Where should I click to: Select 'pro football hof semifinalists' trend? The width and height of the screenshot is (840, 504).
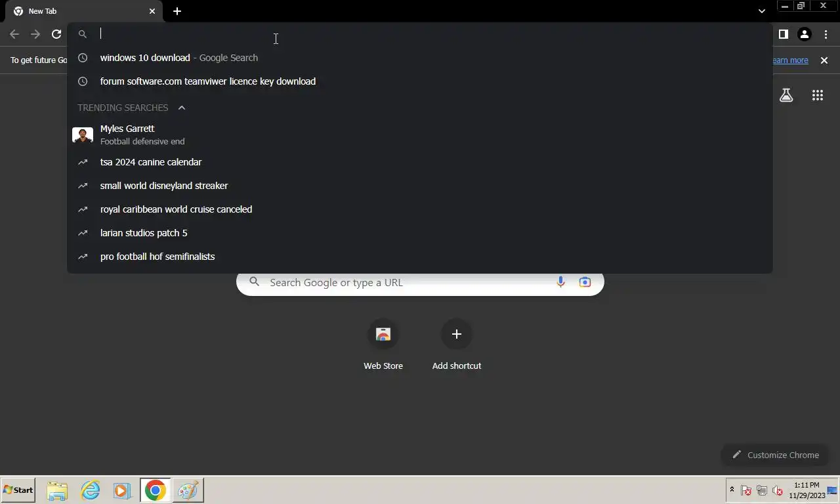click(x=420, y=257)
